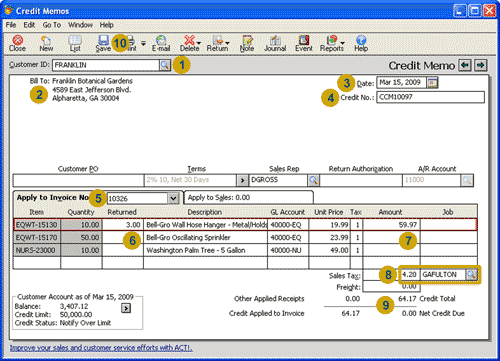The height and width of the screenshot is (361, 500).
Task: Expand the Reports dropdown arrow
Action: pos(342,43)
